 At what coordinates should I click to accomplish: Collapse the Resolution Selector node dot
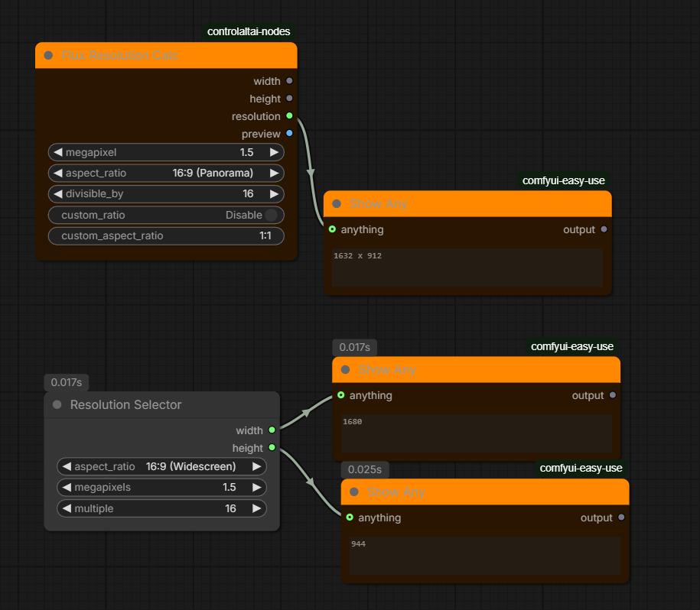tap(57, 404)
